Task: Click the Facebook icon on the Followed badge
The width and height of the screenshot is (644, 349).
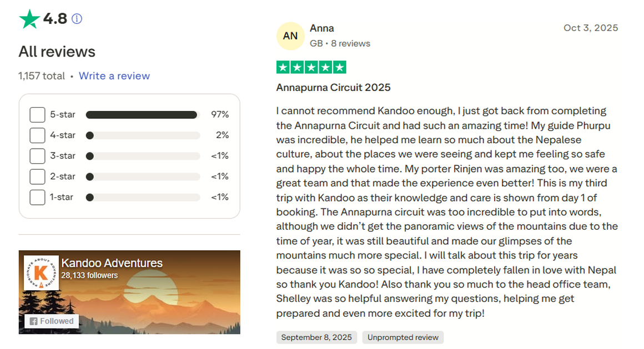Action: [34, 321]
